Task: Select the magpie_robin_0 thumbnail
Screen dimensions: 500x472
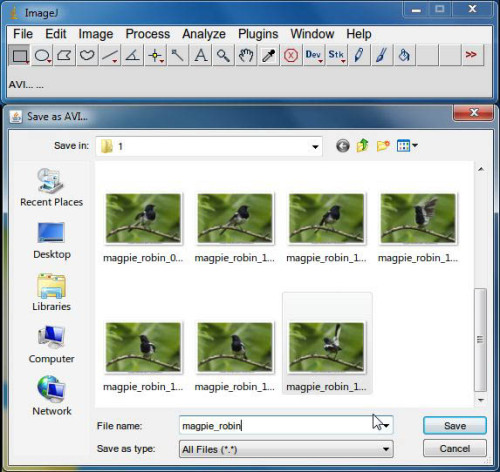Action: [143, 228]
